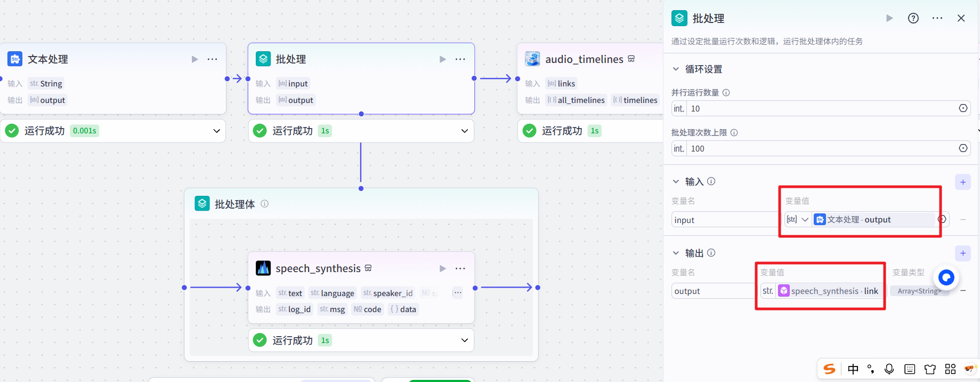Collapse the 输入 section in side panel
The width and height of the screenshot is (980, 382).
676,182
